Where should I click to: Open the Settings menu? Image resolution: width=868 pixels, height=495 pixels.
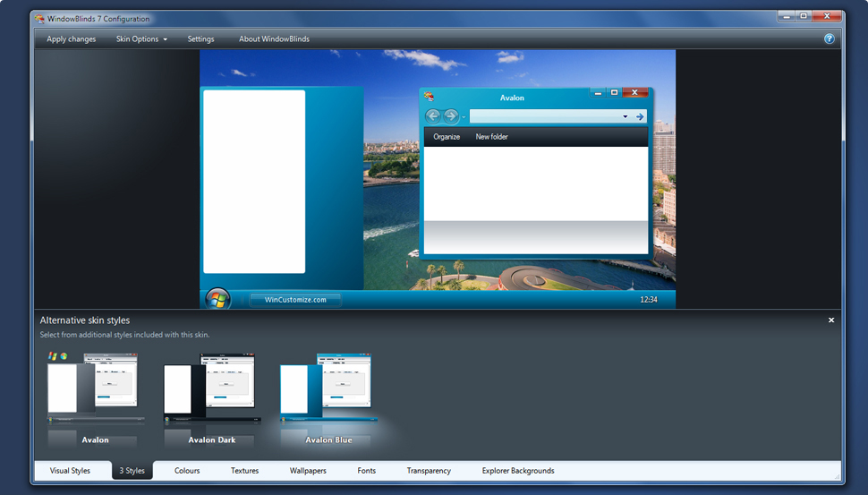(200, 38)
